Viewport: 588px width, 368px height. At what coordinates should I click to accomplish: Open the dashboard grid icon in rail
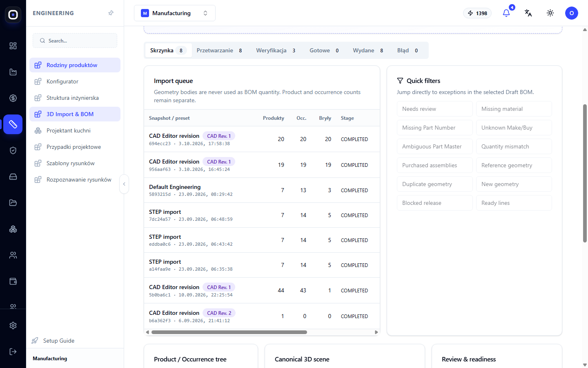coord(13,46)
